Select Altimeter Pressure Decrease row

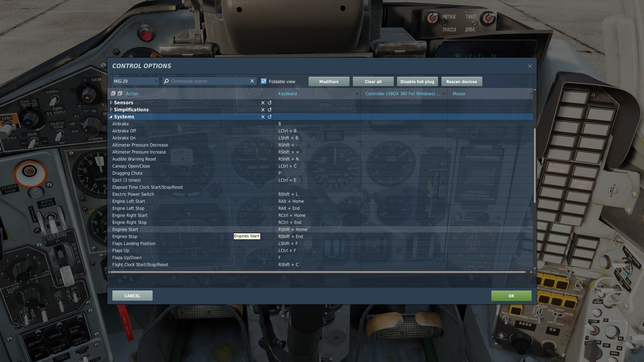coord(320,145)
